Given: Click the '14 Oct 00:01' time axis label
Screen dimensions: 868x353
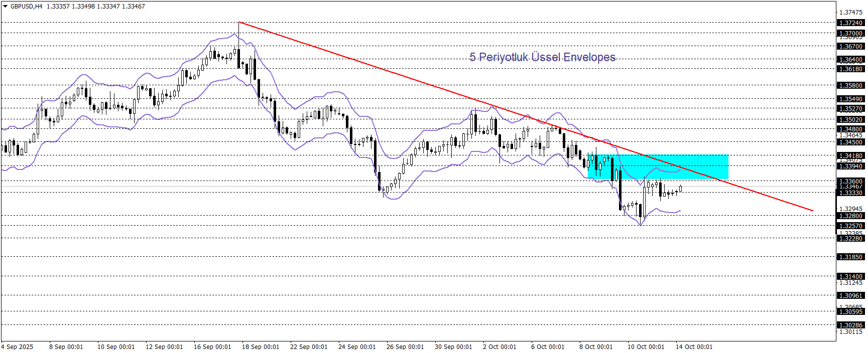Looking at the screenshot, I should tap(694, 347).
